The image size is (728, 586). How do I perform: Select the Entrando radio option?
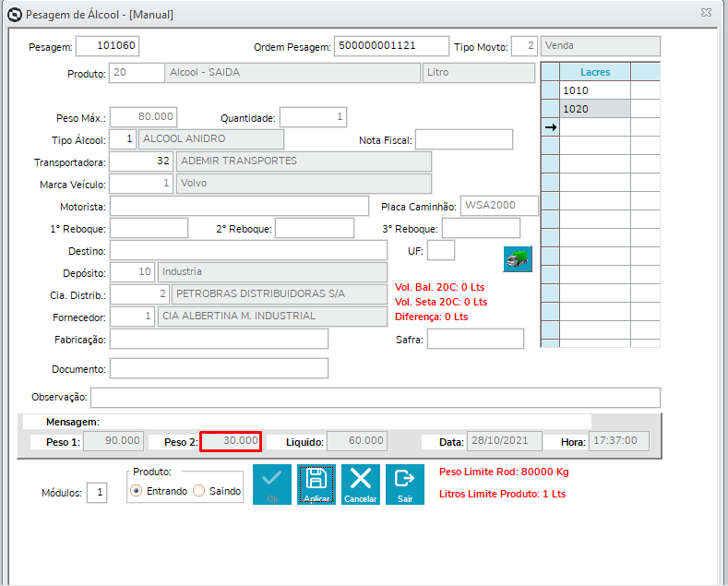pyautogui.click(x=160, y=491)
